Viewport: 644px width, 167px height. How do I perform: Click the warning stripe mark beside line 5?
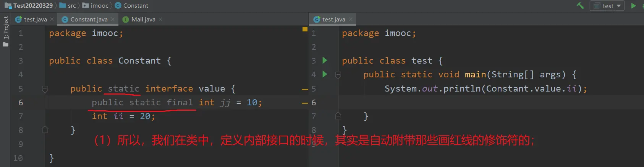305,89
